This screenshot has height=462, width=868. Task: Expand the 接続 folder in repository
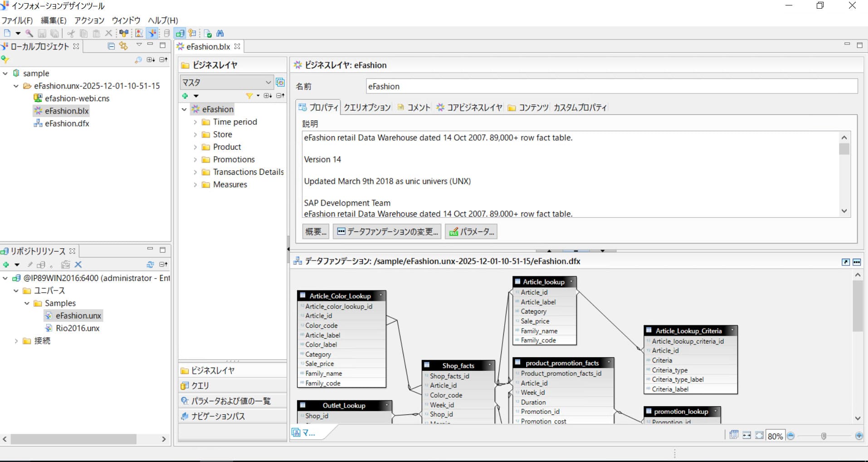(x=16, y=341)
